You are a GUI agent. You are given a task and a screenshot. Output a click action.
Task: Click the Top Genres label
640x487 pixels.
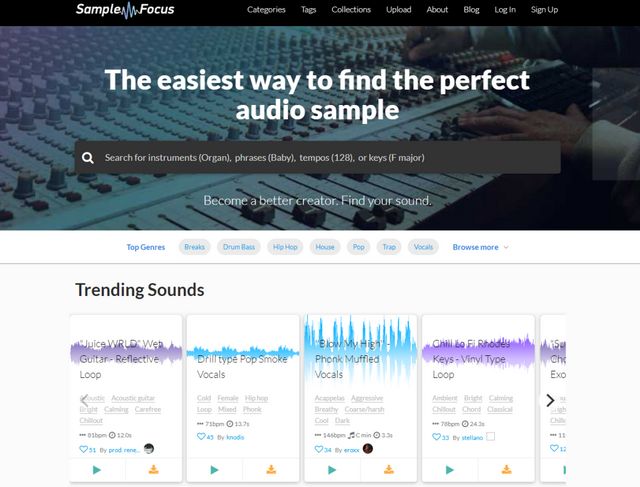[146, 247]
